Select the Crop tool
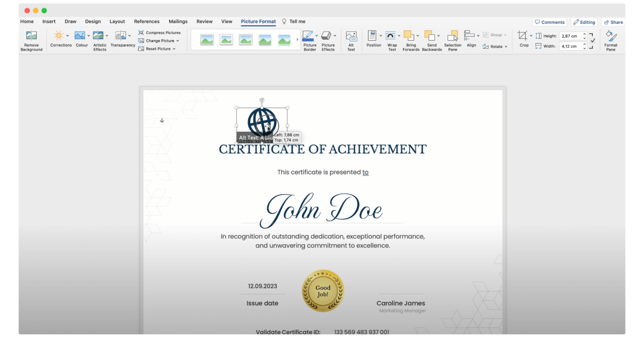 [x=522, y=35]
